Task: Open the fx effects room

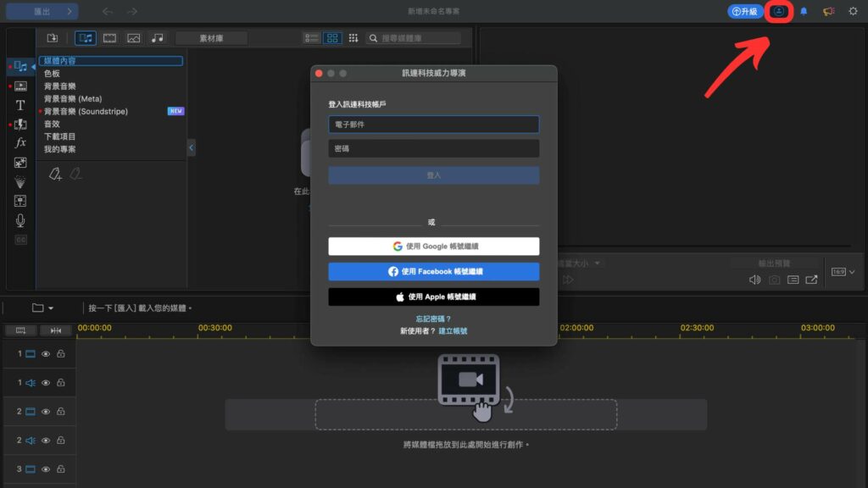Action: pyautogui.click(x=20, y=142)
